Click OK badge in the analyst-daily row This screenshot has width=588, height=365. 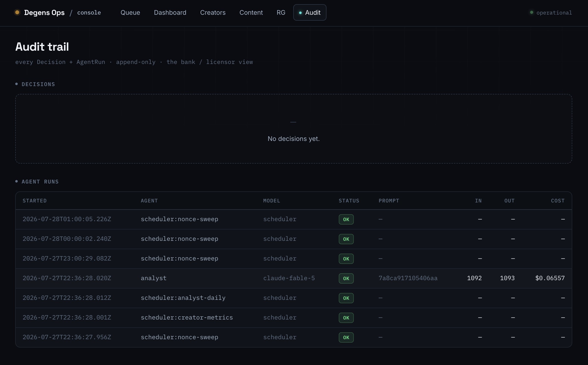(346, 298)
